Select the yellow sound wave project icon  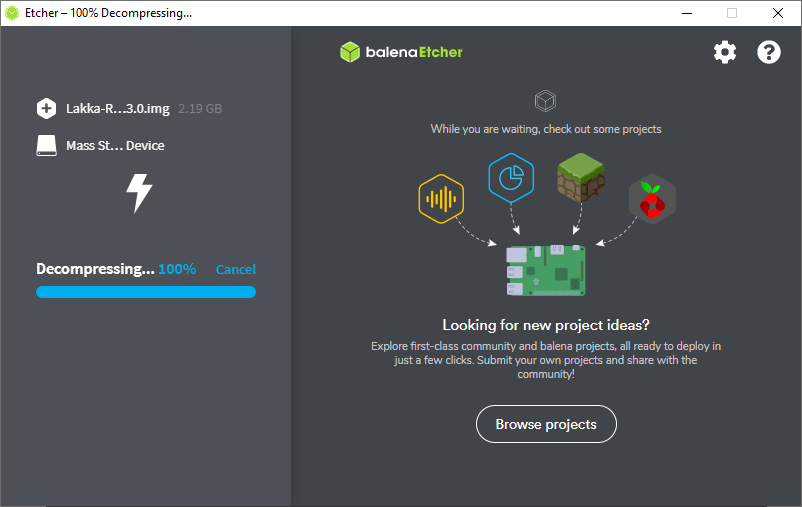tap(441, 199)
